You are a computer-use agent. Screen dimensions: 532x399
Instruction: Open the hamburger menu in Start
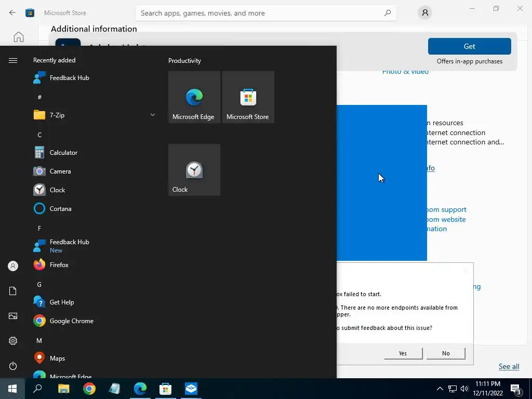tap(13, 60)
